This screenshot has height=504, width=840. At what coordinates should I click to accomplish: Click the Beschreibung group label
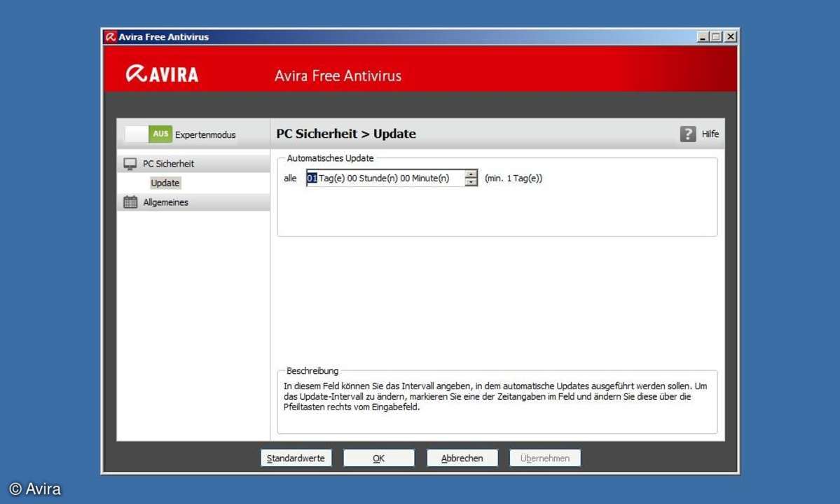(x=312, y=371)
